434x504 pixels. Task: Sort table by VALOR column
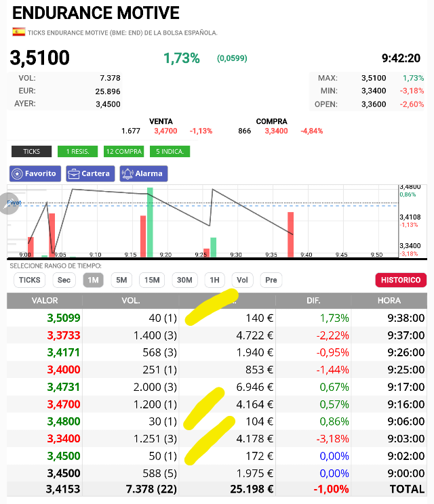click(x=45, y=301)
